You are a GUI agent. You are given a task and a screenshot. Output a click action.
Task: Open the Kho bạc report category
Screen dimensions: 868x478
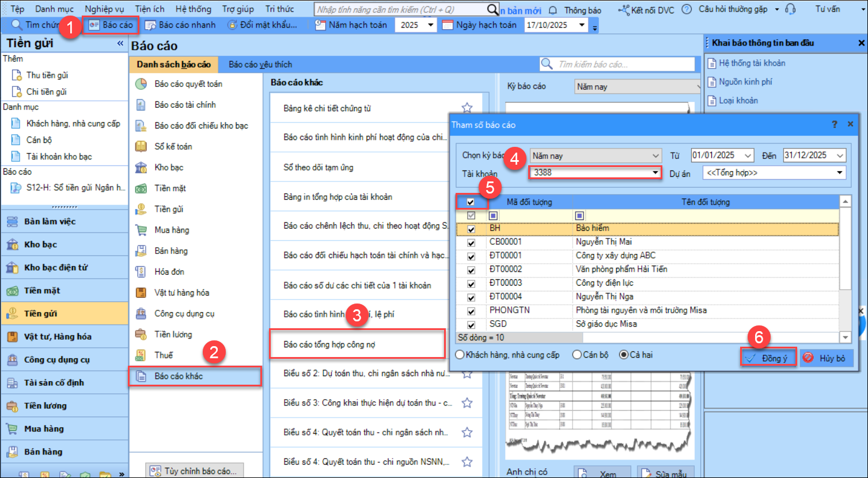coord(169,168)
